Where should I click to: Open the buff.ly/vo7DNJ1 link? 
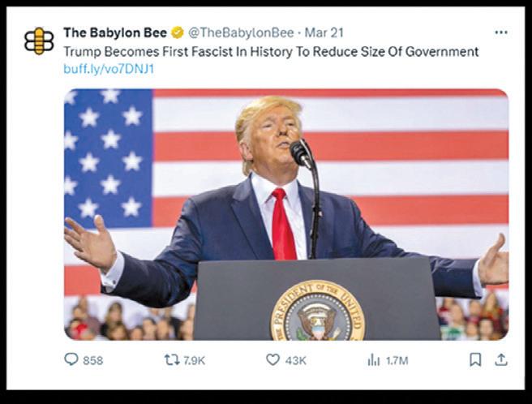click(x=109, y=69)
